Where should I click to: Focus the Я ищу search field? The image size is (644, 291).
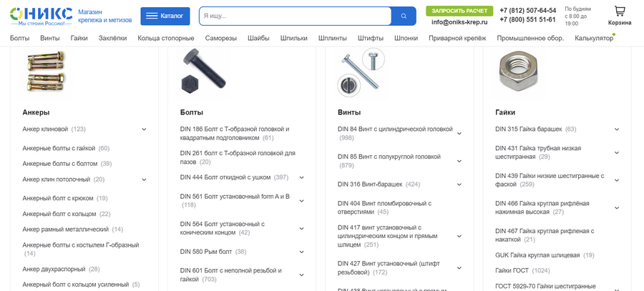[x=296, y=16]
